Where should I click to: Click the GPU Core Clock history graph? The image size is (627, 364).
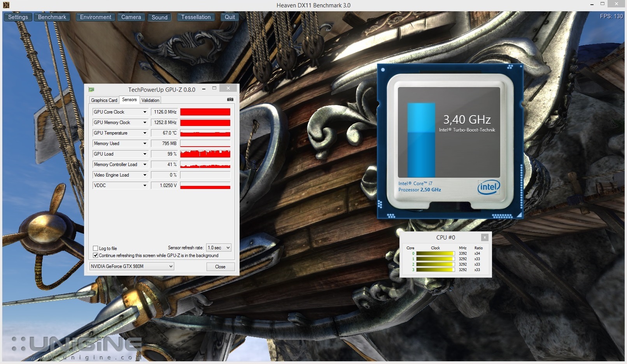click(205, 112)
